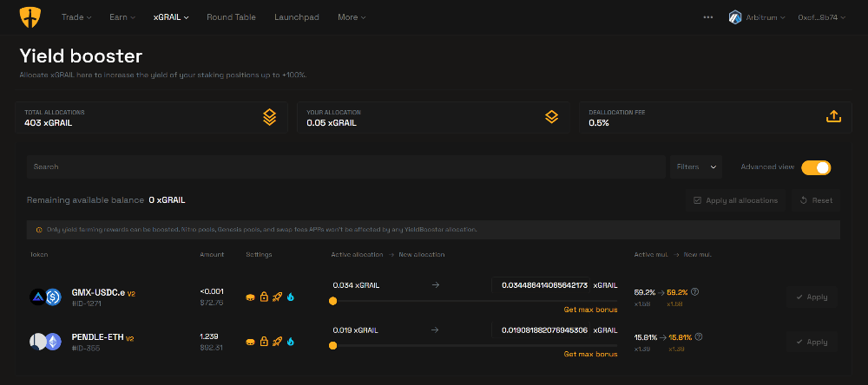The image size is (868, 385).
Task: Click the help icon beside 59.2% multiplier
Action: click(x=695, y=291)
